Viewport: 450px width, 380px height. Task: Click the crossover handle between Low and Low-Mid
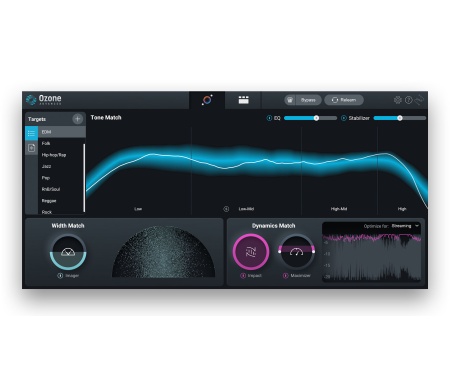(226, 209)
